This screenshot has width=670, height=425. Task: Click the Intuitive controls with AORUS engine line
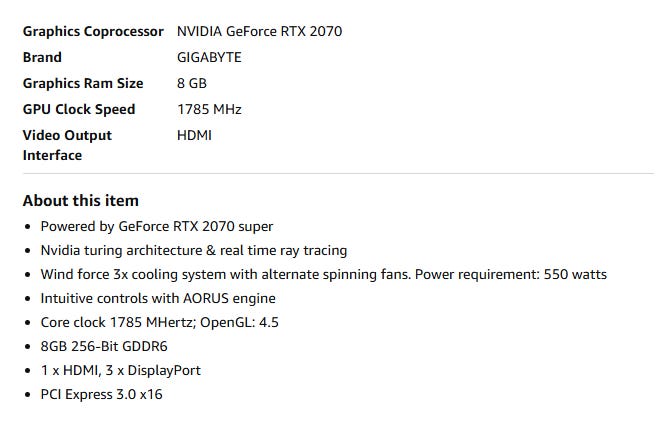pyautogui.click(x=158, y=298)
